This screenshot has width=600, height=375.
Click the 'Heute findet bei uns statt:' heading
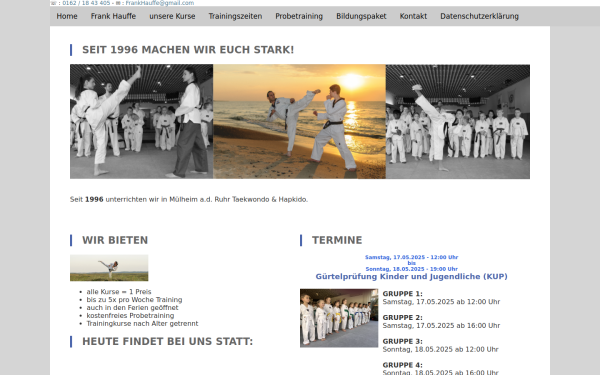pyautogui.click(x=168, y=341)
